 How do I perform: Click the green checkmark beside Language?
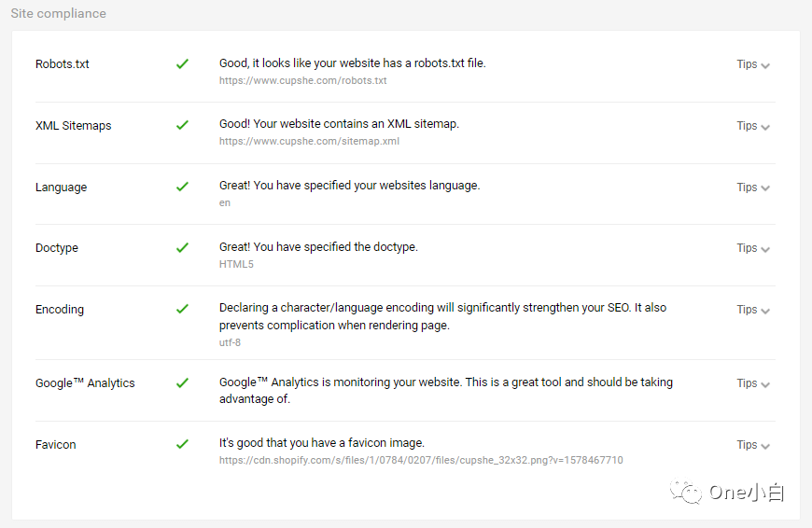point(182,187)
